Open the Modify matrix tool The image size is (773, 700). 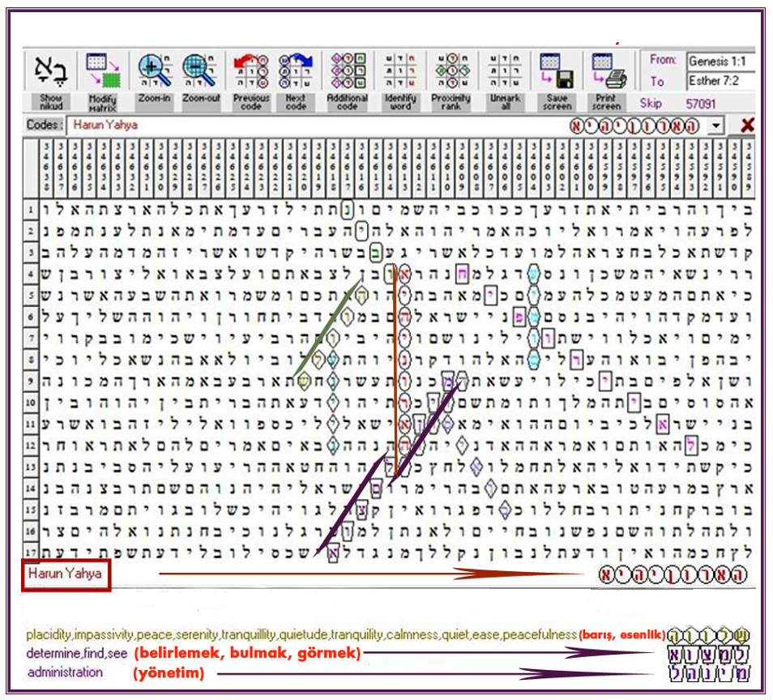[x=103, y=70]
